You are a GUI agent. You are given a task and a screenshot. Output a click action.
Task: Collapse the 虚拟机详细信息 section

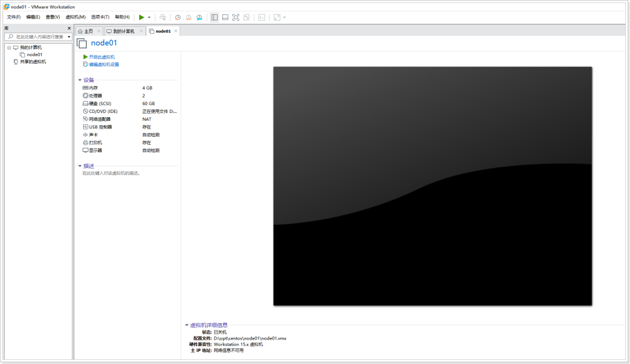tap(187, 325)
